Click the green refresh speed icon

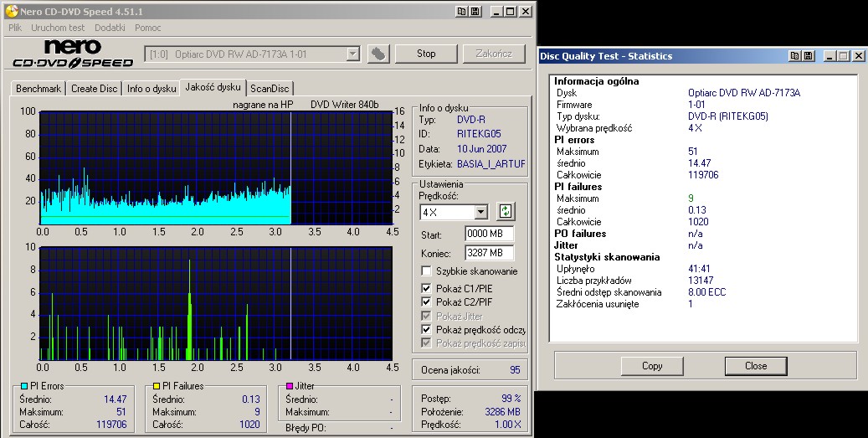(505, 211)
